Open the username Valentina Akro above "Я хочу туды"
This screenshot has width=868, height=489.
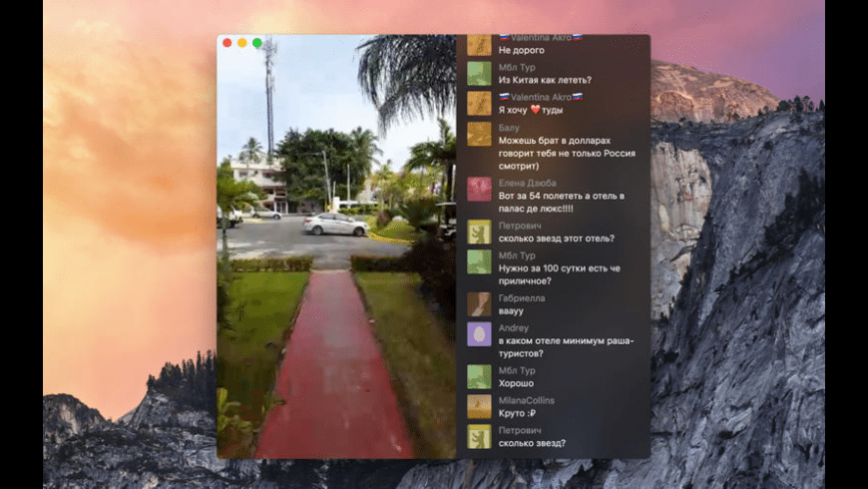click(x=541, y=97)
